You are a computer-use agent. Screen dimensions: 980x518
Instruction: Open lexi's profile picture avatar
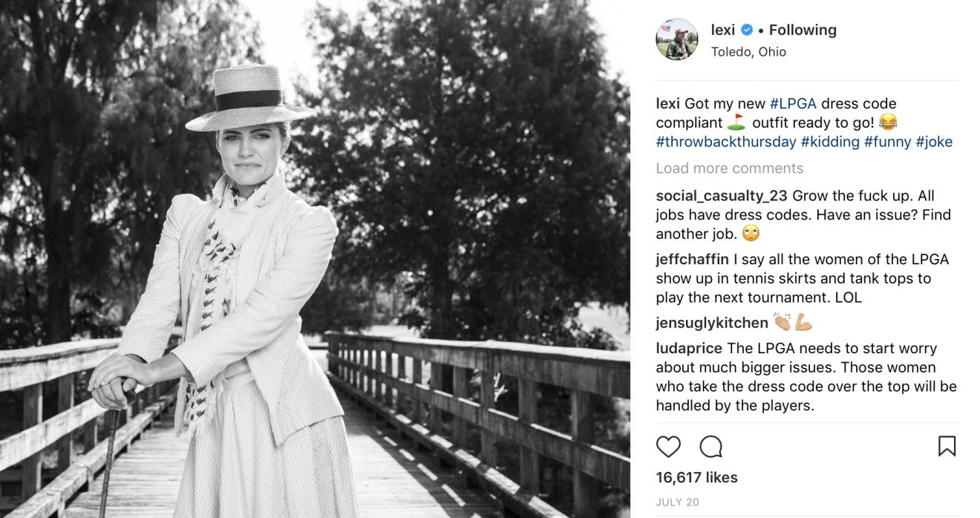tap(677, 39)
